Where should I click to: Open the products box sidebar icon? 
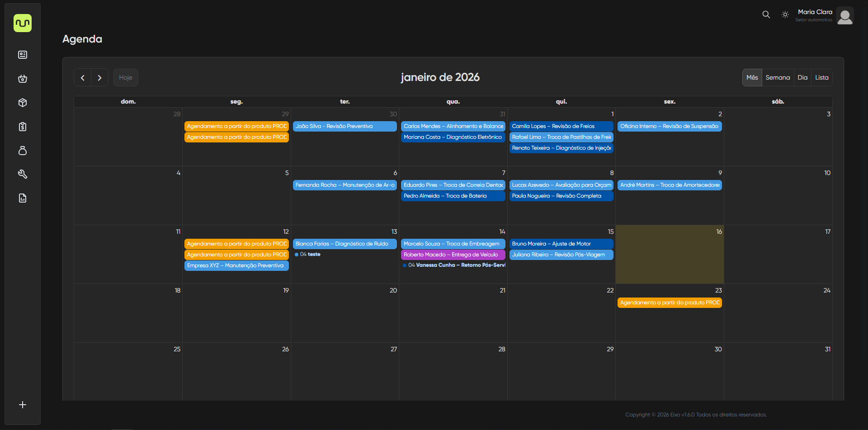23,103
